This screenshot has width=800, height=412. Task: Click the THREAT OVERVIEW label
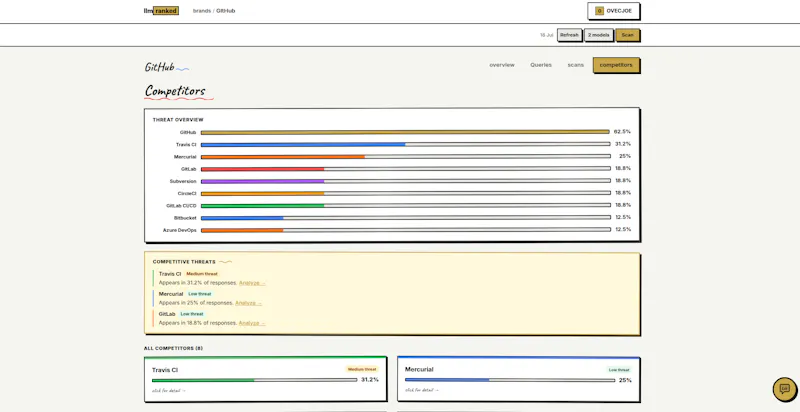click(178, 120)
